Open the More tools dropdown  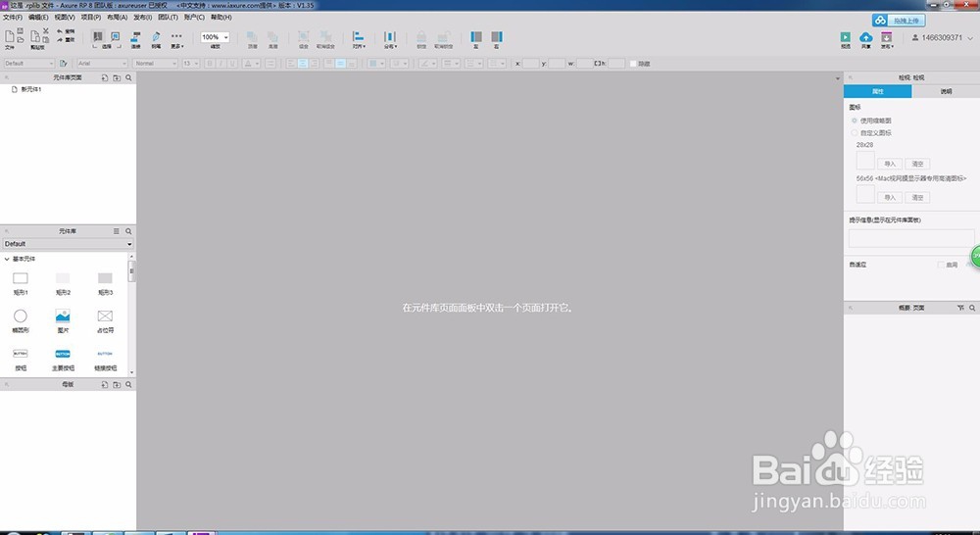point(176,39)
